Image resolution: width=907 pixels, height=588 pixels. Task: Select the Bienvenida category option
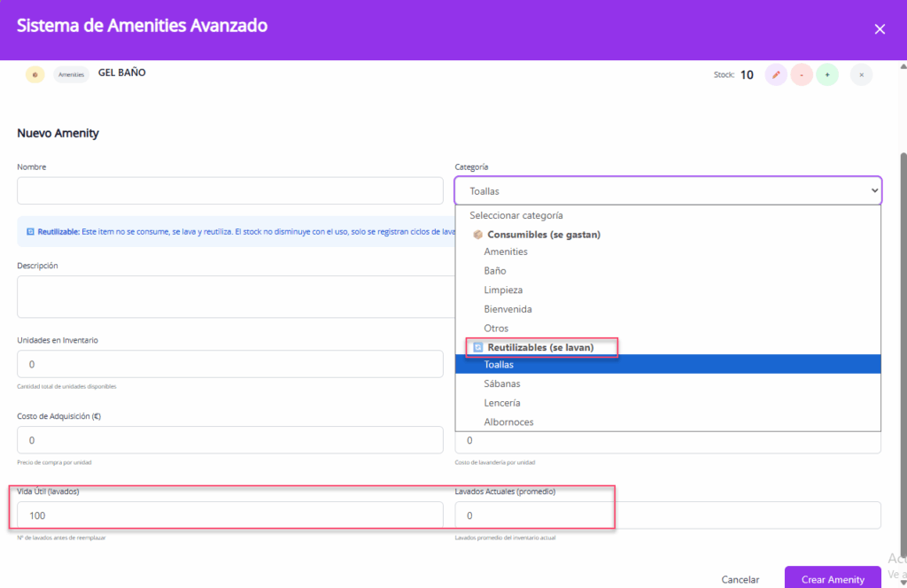508,309
